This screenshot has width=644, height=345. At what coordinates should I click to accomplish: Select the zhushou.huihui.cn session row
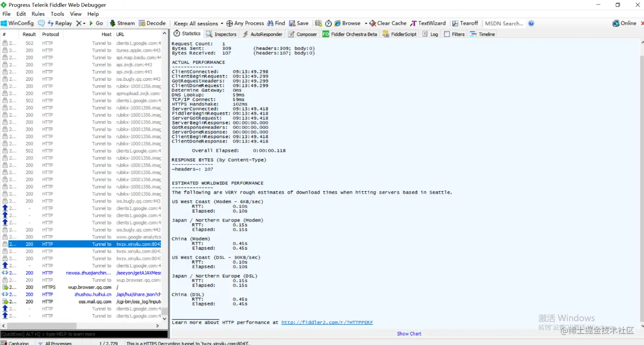(x=81, y=295)
